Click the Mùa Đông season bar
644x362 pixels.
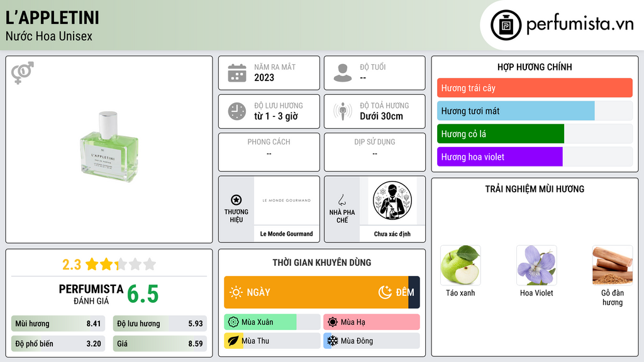pyautogui.click(x=371, y=341)
